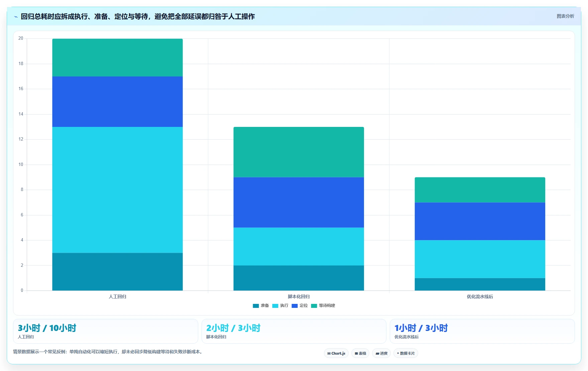This screenshot has height=371, width=588.
Task: Click the 准备 segment of the 优化流水线后 bar
Action: pyautogui.click(x=480, y=284)
